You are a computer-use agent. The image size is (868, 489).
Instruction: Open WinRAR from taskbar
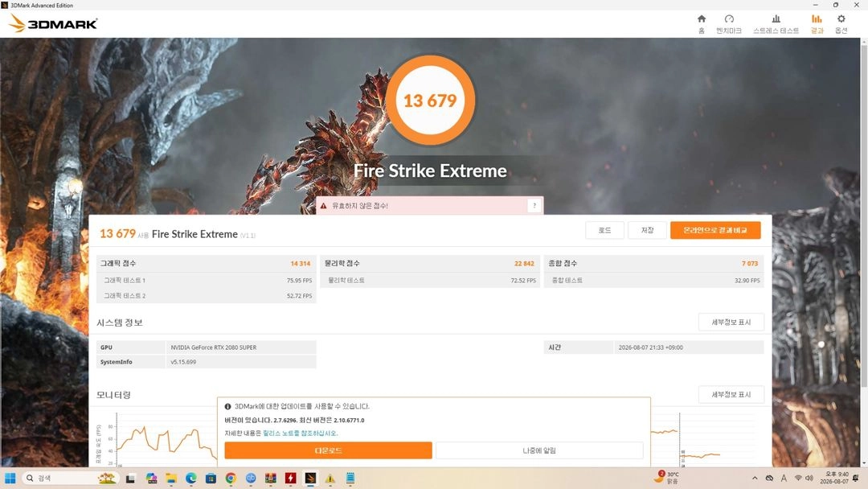pos(271,479)
